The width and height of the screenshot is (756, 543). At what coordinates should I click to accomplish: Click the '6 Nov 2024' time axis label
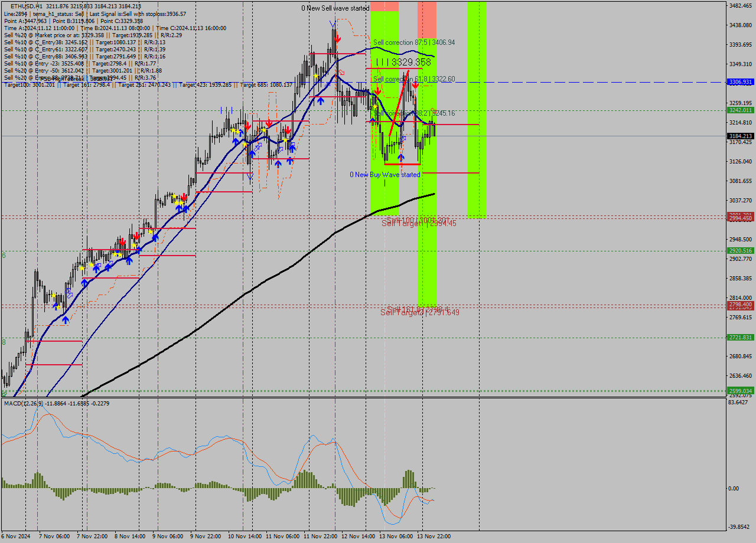pyautogui.click(x=17, y=537)
